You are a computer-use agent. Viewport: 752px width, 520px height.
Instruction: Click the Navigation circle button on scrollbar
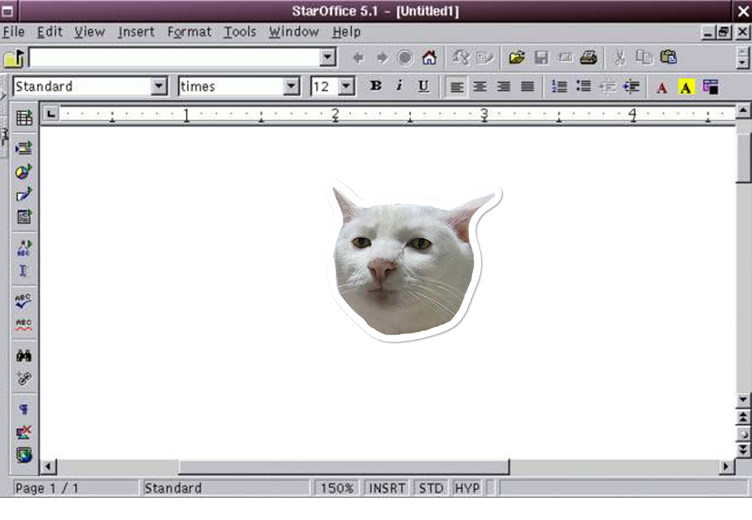[743, 434]
